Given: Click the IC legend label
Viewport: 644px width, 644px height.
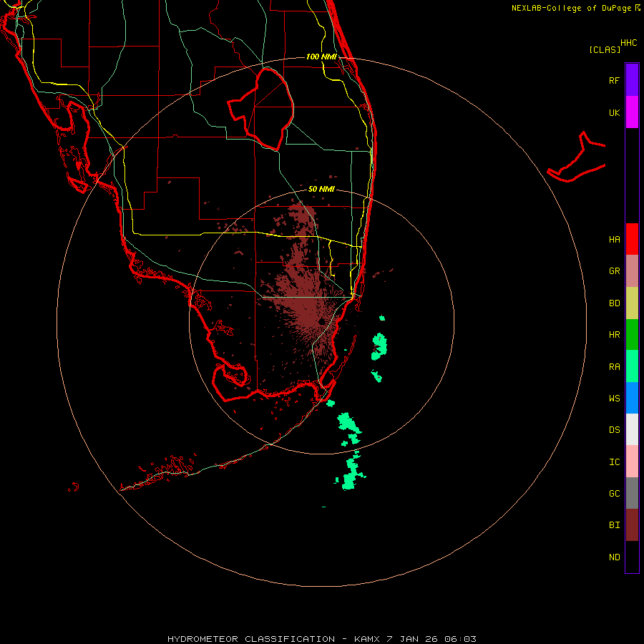Looking at the screenshot, I should point(614,462).
